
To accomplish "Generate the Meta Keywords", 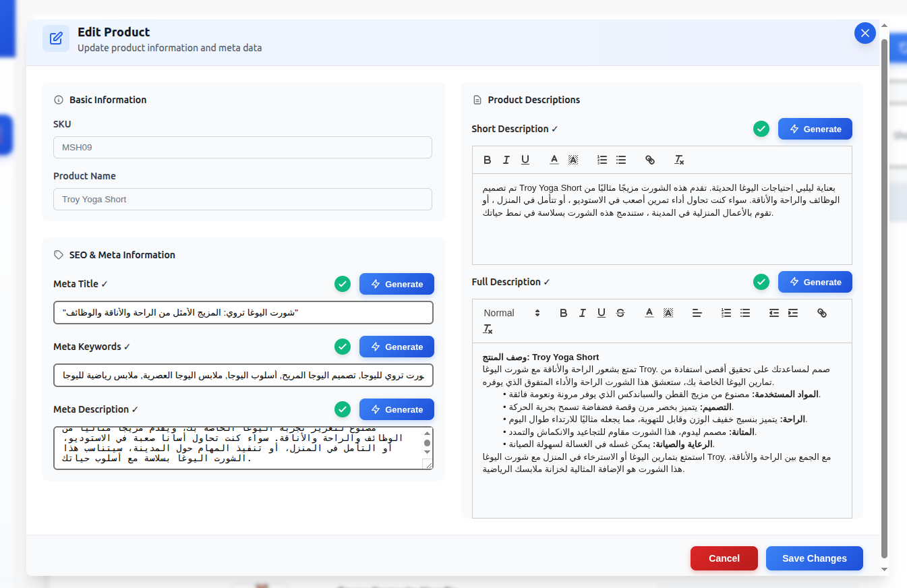I will click(397, 347).
